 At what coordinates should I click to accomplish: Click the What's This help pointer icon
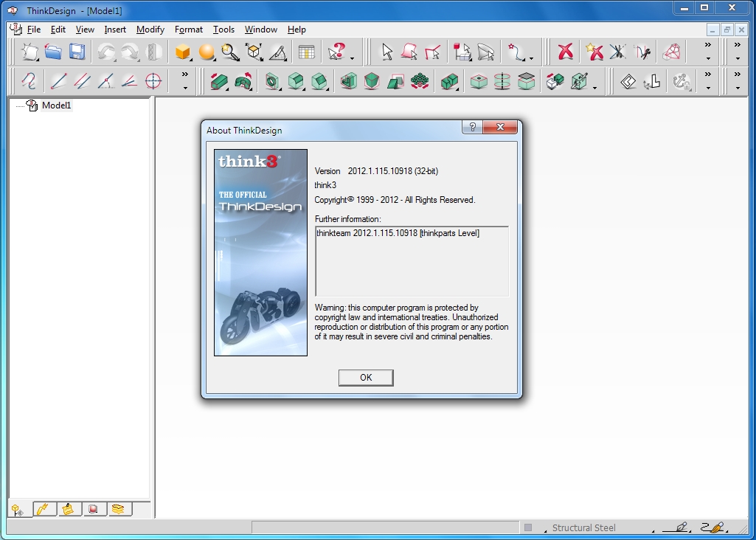click(336, 52)
